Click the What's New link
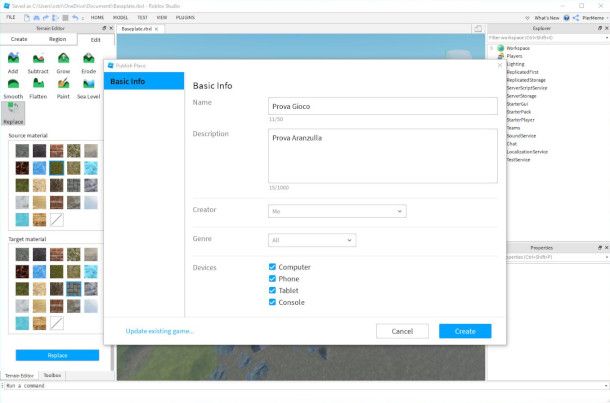 coord(547,18)
